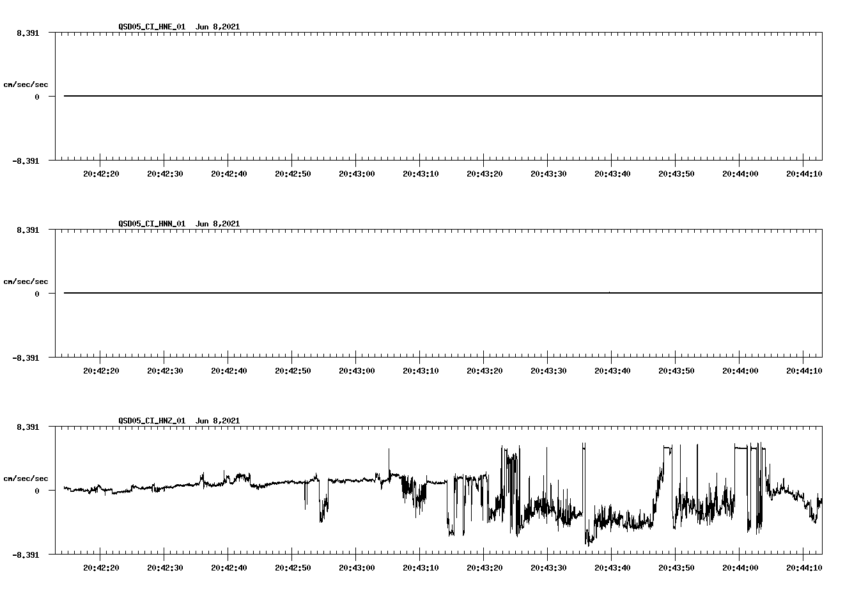Click the QSD05_CI_HNN_01 chart title

[179, 224]
